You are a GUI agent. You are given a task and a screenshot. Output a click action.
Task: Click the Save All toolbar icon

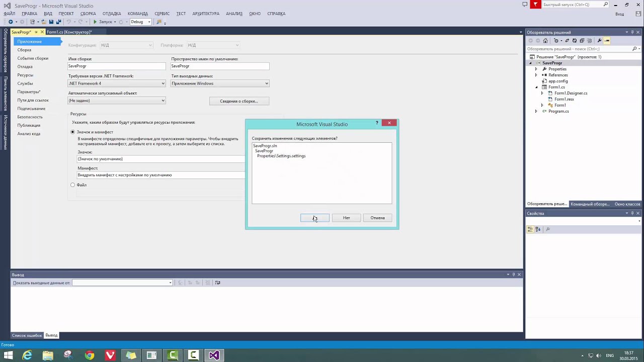(59, 22)
